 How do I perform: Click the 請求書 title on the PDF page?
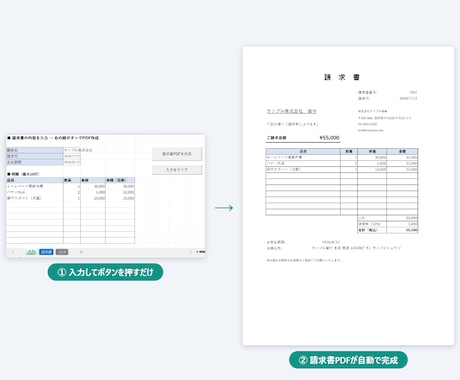342,77
